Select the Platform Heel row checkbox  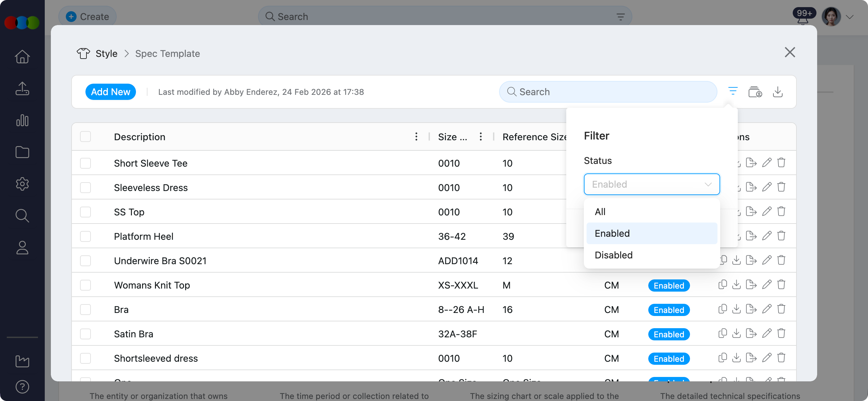pyautogui.click(x=85, y=236)
